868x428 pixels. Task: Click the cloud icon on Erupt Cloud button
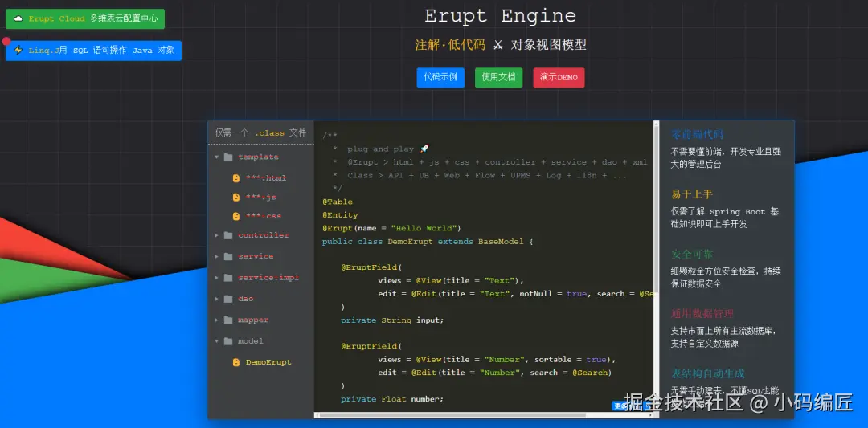pos(18,18)
